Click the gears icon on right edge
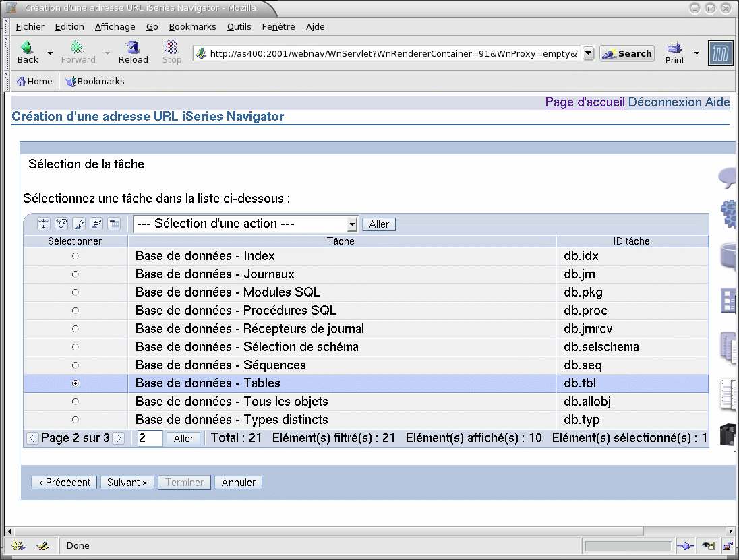Screen dimensions: 739x560 point(729,214)
